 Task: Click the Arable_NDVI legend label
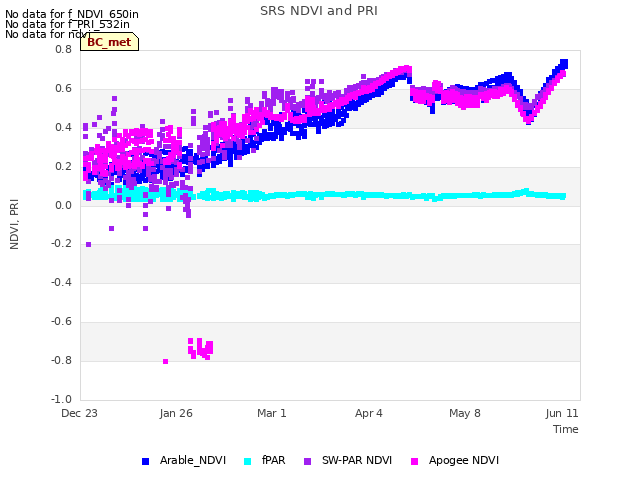pos(193,460)
